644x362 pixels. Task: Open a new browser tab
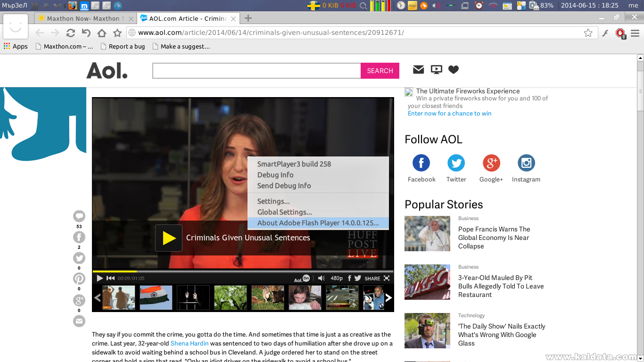pos(248,18)
